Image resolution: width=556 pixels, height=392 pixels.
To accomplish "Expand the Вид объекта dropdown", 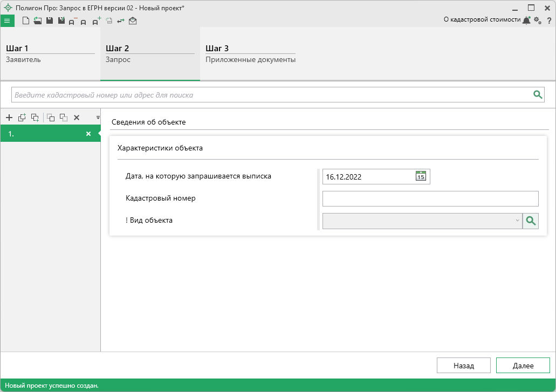I will point(517,221).
